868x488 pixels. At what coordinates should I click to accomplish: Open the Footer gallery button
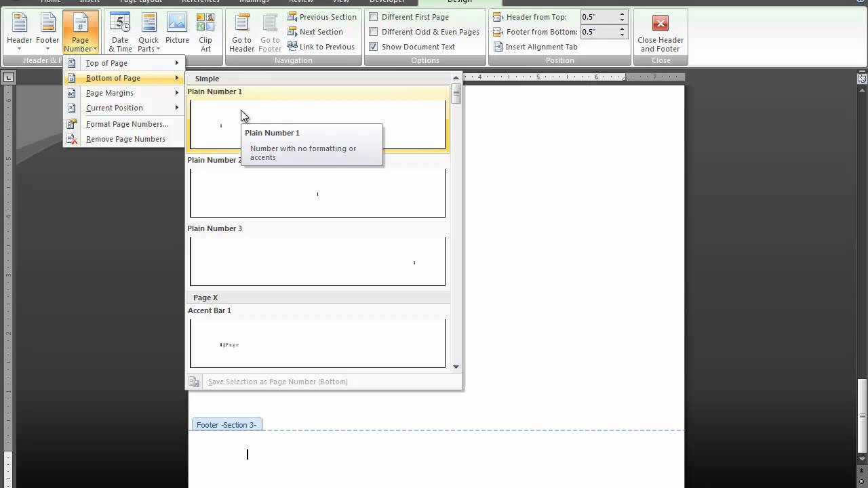[47, 32]
